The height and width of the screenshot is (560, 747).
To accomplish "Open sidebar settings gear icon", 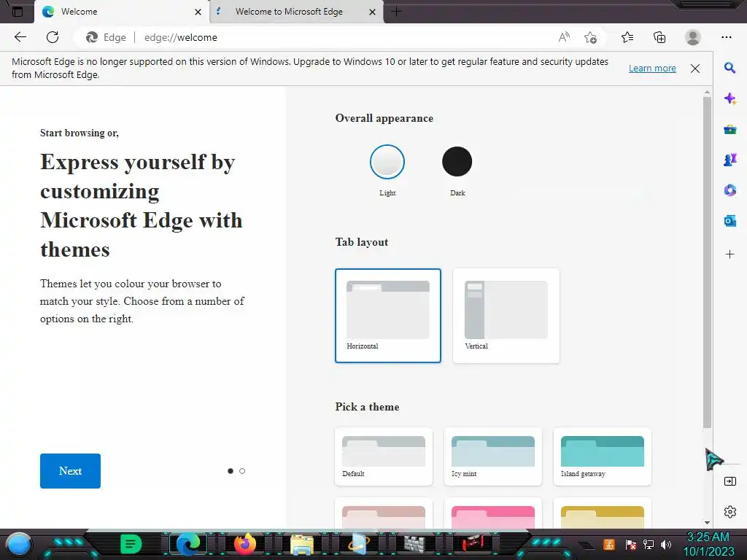I will (x=729, y=512).
